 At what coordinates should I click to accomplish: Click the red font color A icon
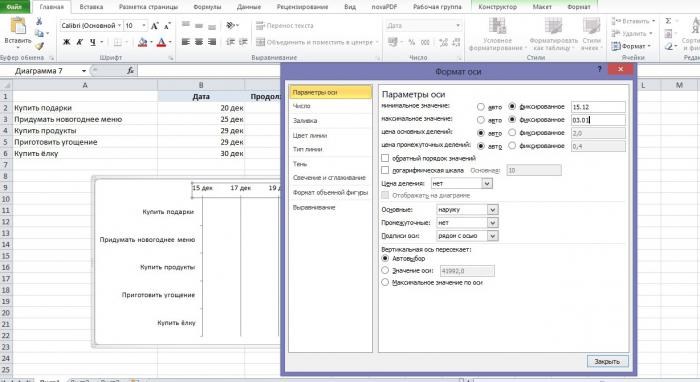(161, 42)
